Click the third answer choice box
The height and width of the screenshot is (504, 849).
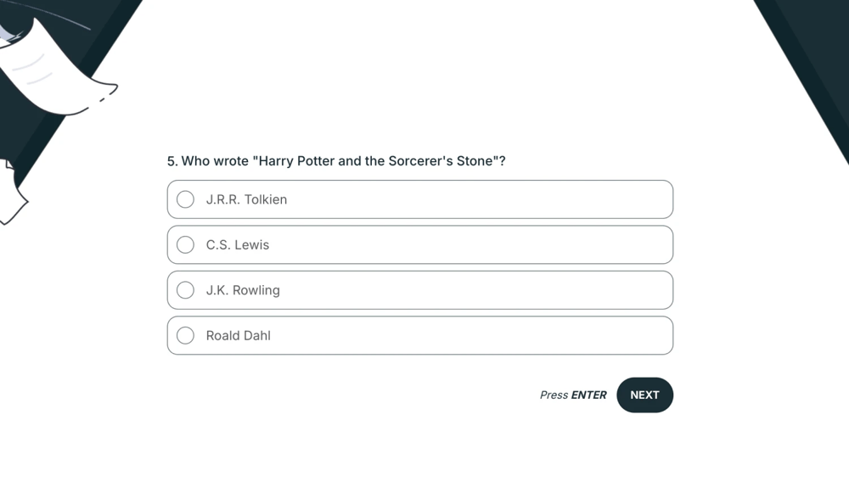coord(419,289)
